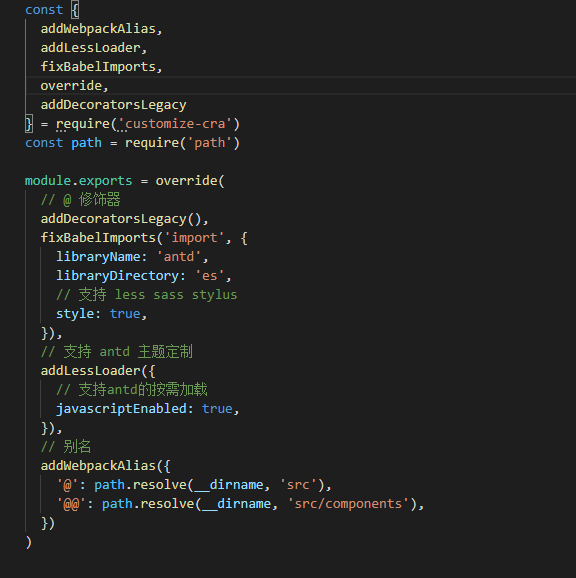Click 'addWebpackAlias,' in the destructuring list
Image resolution: width=576 pixels, height=578 pixels.
click(101, 29)
